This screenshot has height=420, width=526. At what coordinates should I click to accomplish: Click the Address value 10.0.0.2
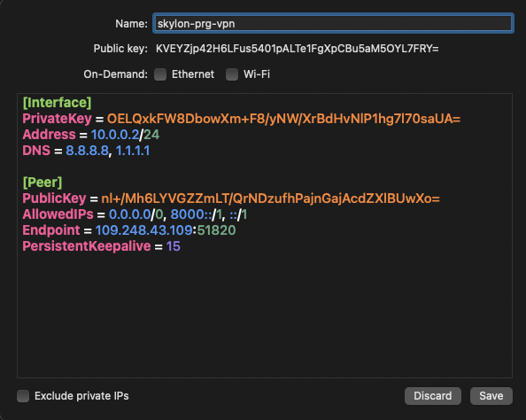[x=115, y=135]
